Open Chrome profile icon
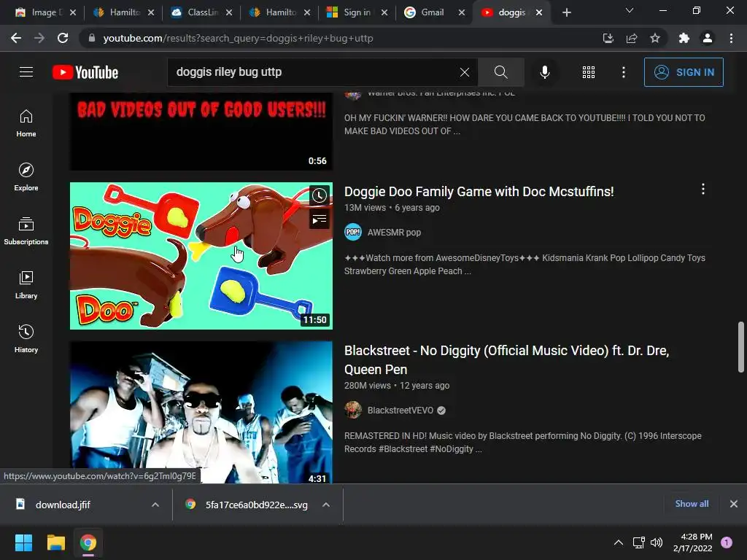The height and width of the screenshot is (560, 747). [708, 38]
